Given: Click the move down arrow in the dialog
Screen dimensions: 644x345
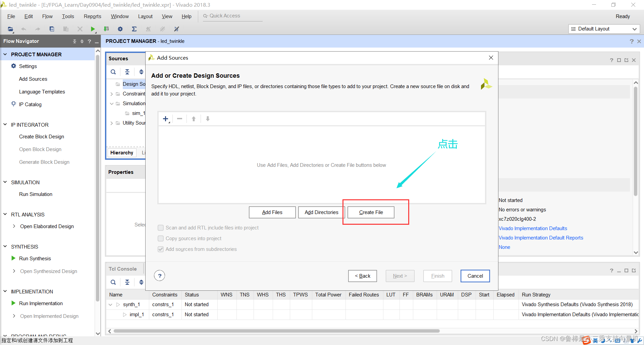Looking at the screenshot, I should (208, 119).
